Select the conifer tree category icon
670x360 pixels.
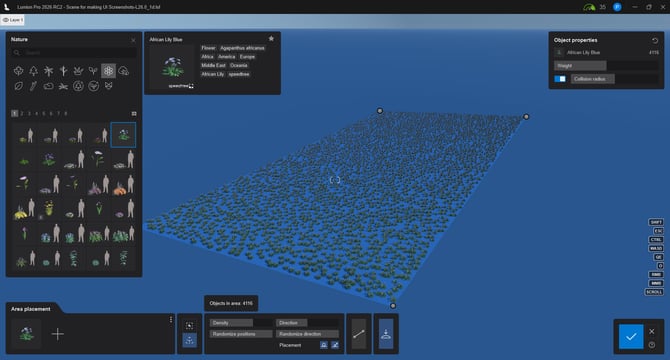coord(33,71)
